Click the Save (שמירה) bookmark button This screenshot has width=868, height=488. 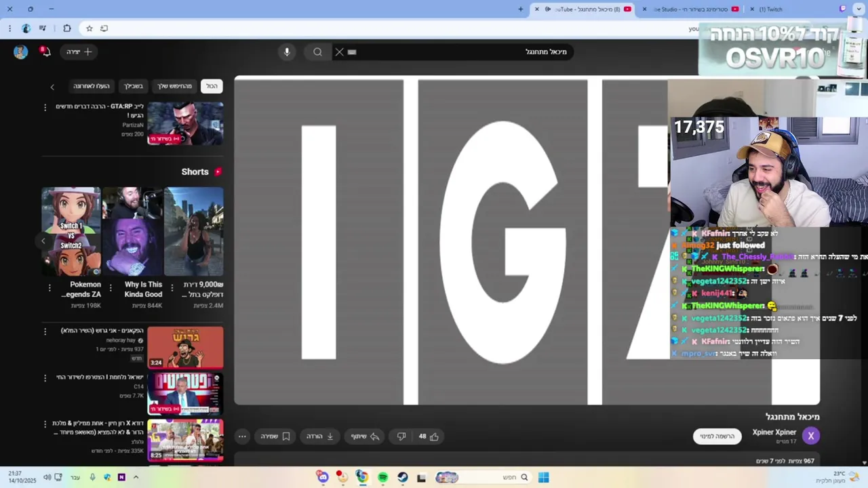(276, 436)
